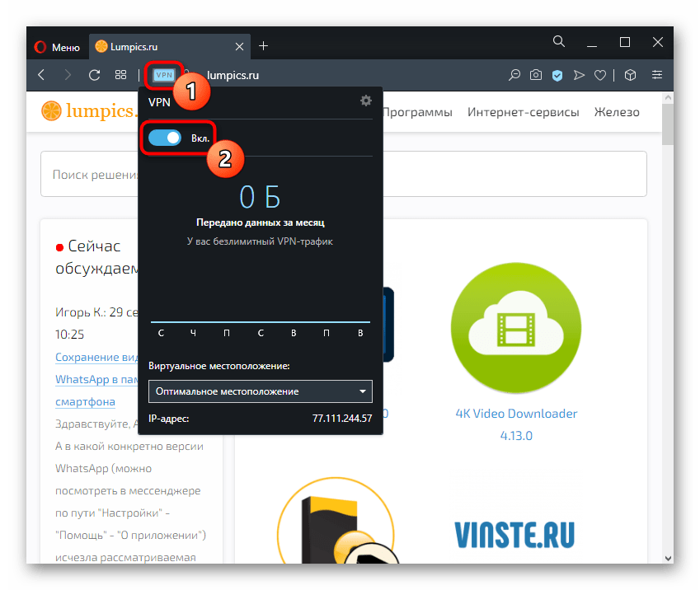Turn off the VPN toggle switch
Image resolution: width=700 pixels, height=590 pixels.
[x=165, y=138]
